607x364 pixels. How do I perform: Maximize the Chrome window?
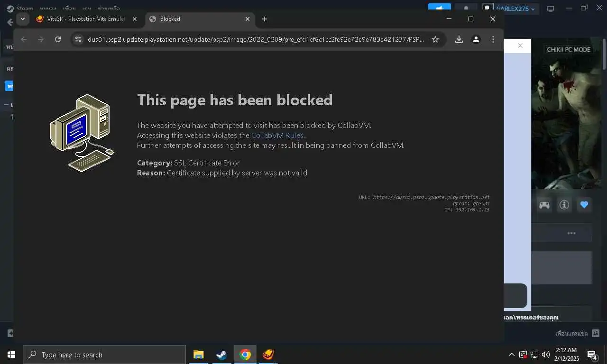[x=471, y=19]
